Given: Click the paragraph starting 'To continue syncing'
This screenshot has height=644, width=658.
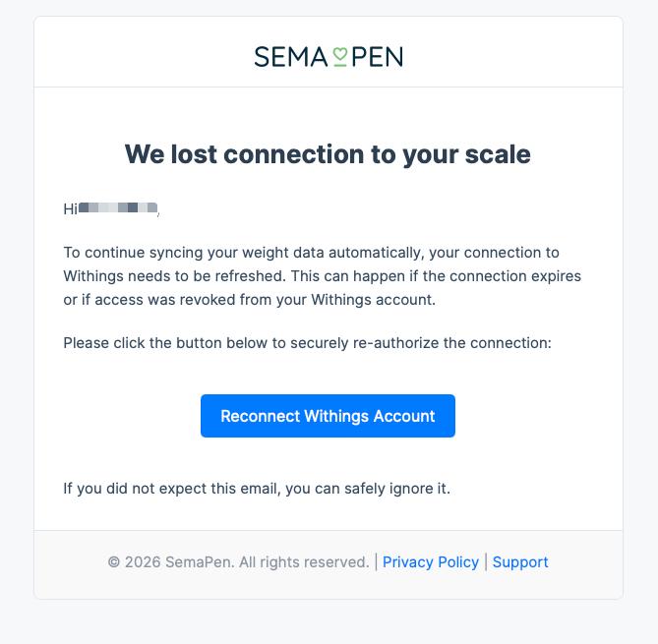Looking at the screenshot, I should [325, 276].
